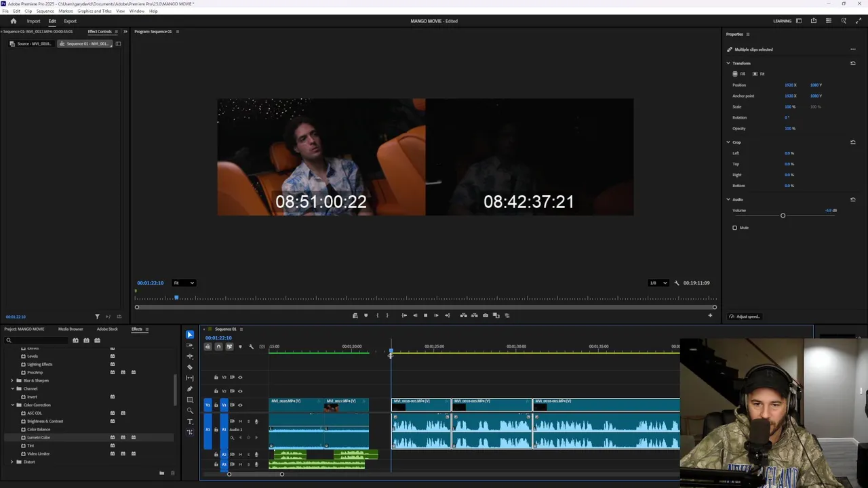Image resolution: width=868 pixels, height=488 pixels.
Task: Create new custom bin in Effects panel
Action: pyautogui.click(x=161, y=473)
